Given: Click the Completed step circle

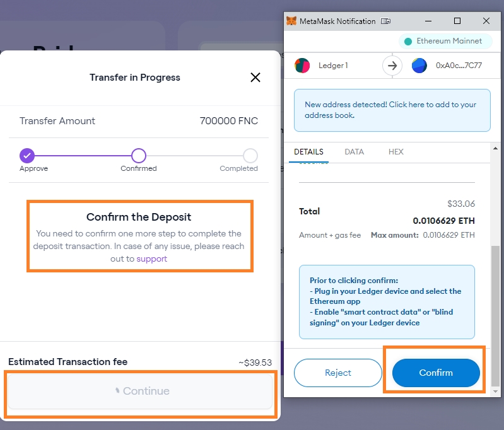Looking at the screenshot, I should 250,156.
